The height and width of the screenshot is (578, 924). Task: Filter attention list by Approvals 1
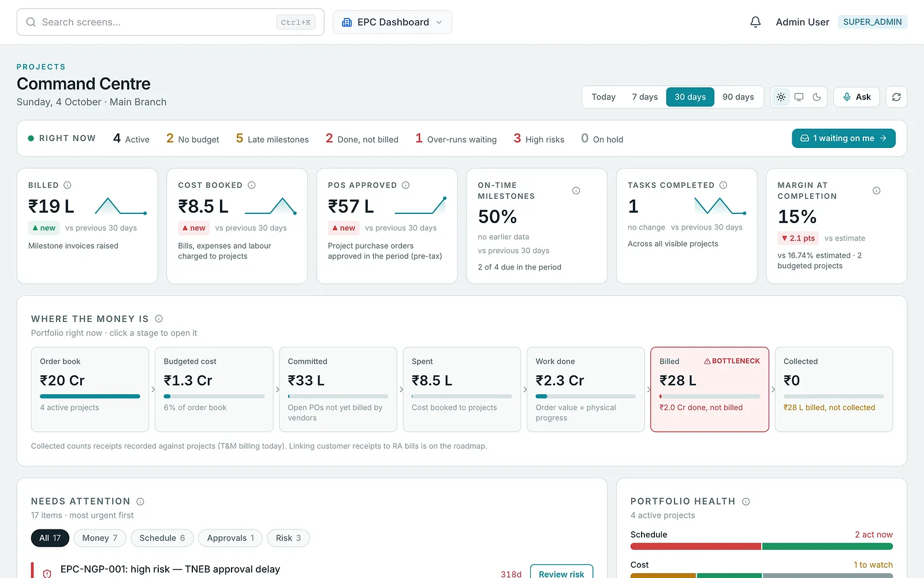click(230, 538)
